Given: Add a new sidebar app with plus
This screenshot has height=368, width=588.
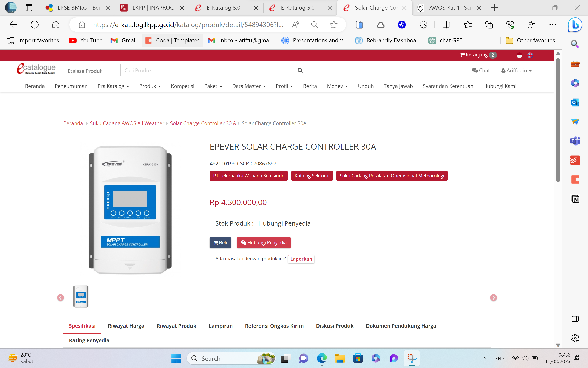Looking at the screenshot, I should (x=575, y=220).
